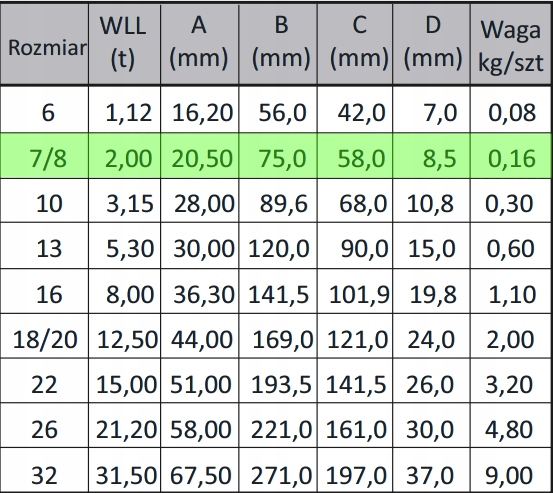This screenshot has width=553, height=493.
Task: Click the WLL value 21,20
Action: pos(124,426)
